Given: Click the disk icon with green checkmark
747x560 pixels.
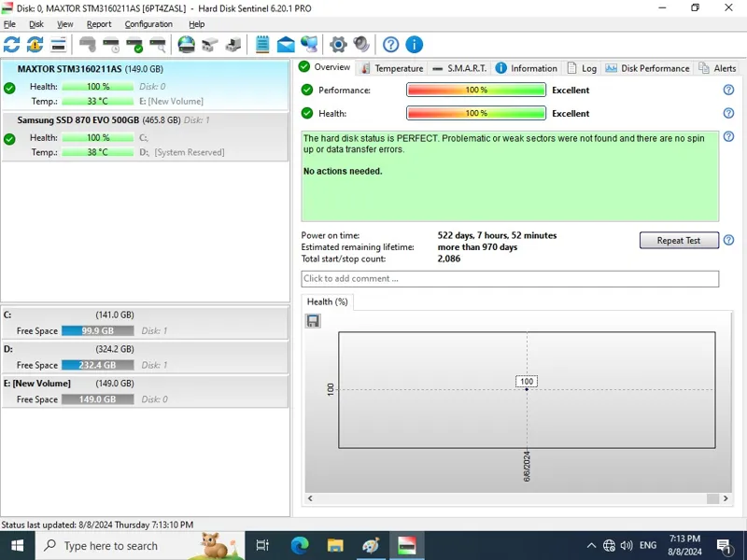Looking at the screenshot, I should click(134, 45).
